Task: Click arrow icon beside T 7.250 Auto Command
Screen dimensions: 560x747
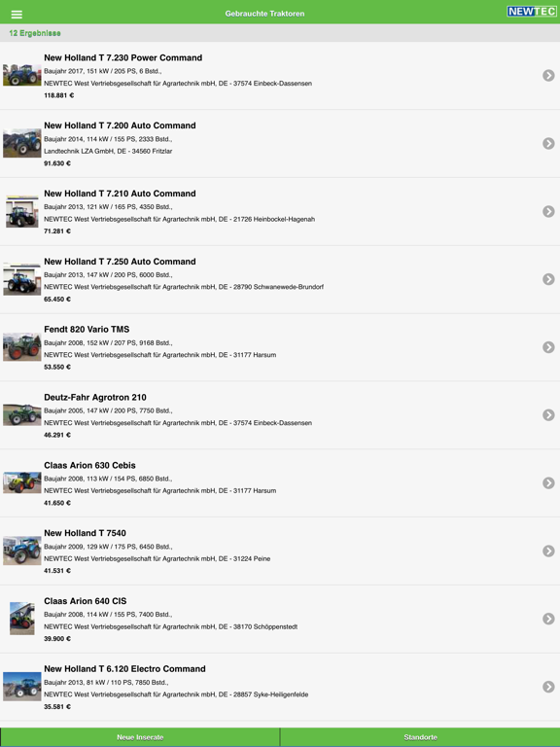Action: tap(548, 279)
